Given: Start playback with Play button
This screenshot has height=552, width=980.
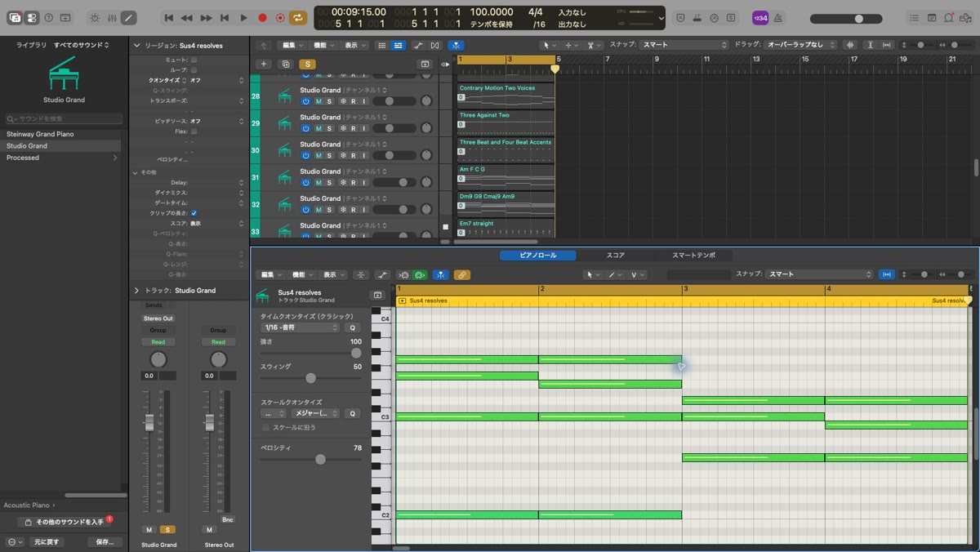Looking at the screenshot, I should [x=243, y=18].
